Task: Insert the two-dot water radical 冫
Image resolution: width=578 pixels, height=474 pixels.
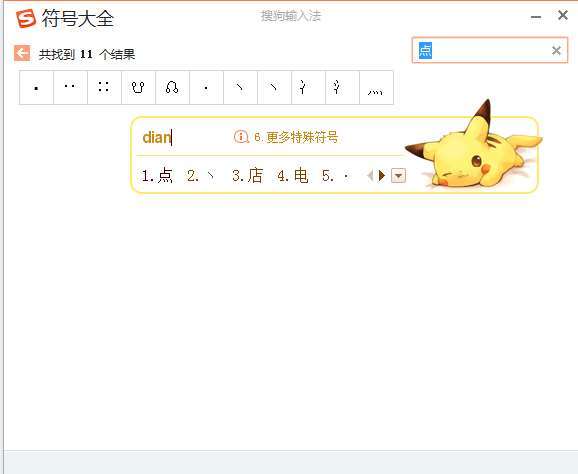Action: [x=308, y=88]
